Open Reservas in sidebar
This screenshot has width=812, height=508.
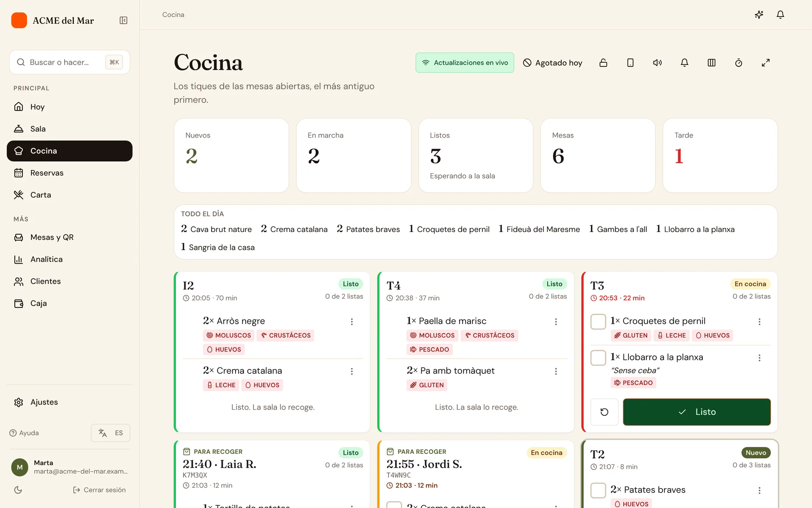[70, 173]
